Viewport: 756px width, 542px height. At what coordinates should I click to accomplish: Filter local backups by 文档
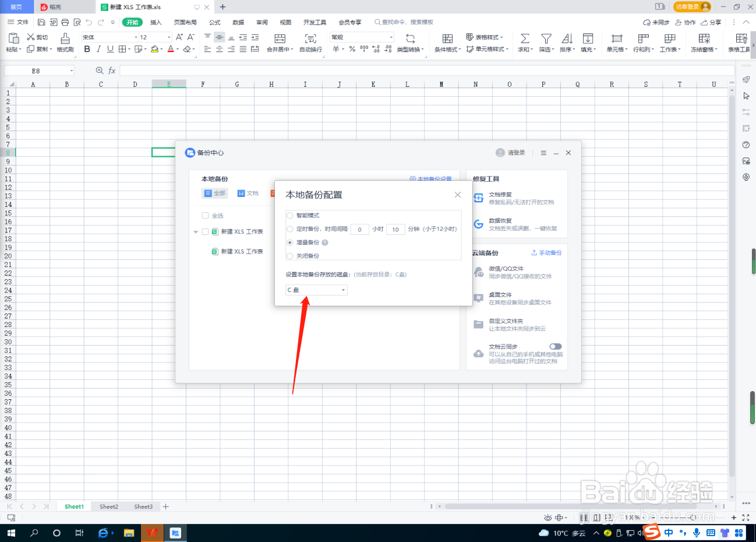(248, 193)
